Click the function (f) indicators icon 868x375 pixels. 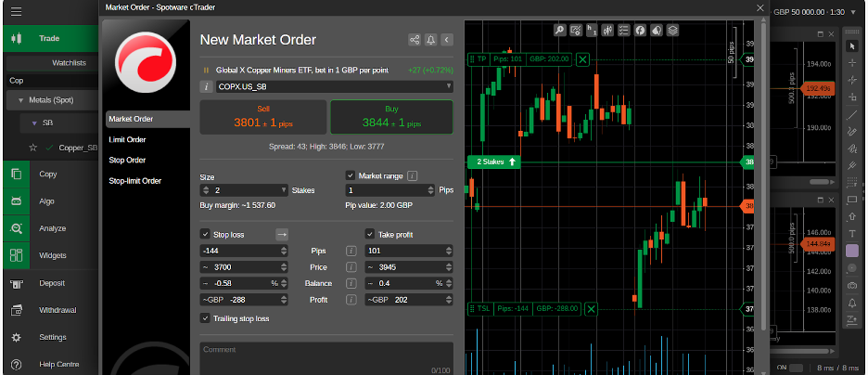pyautogui.click(x=640, y=30)
